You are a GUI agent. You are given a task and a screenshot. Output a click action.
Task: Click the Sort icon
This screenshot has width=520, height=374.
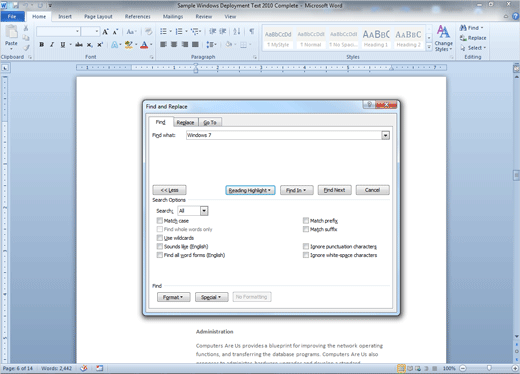pos(237,32)
